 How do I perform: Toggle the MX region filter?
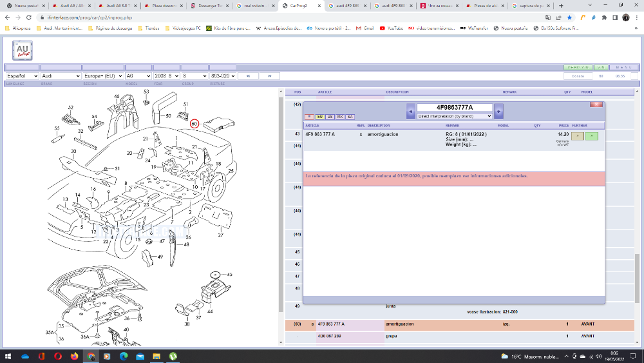tap(340, 117)
